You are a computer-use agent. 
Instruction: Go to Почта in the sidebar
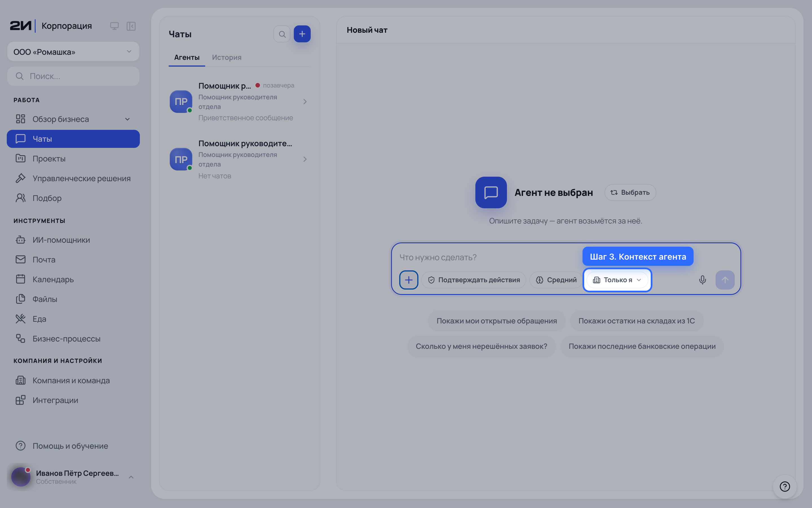(73, 260)
